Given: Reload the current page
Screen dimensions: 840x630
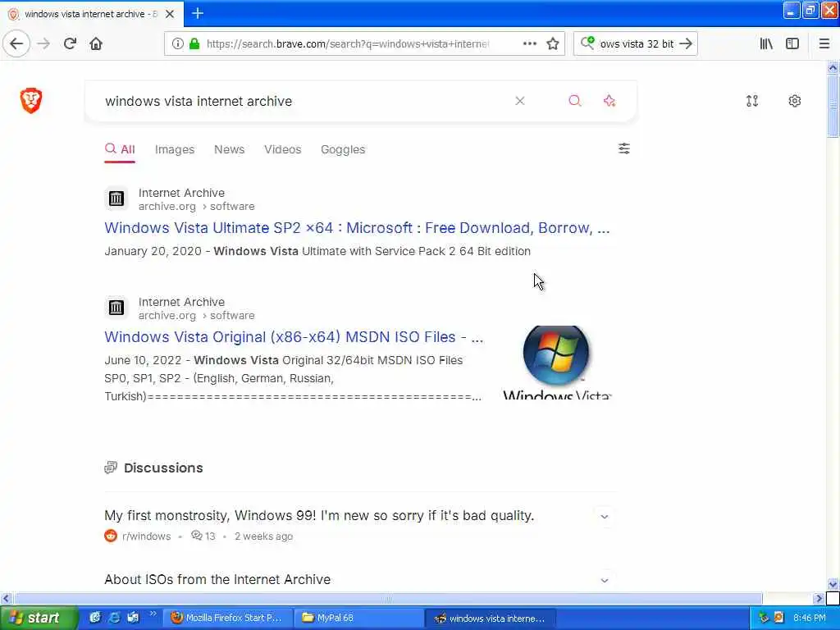Looking at the screenshot, I should coord(70,43).
